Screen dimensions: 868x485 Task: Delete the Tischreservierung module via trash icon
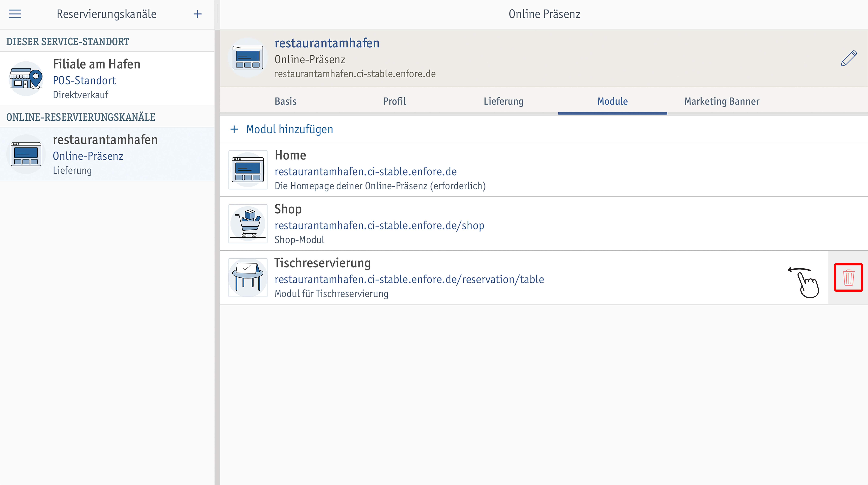click(x=849, y=278)
